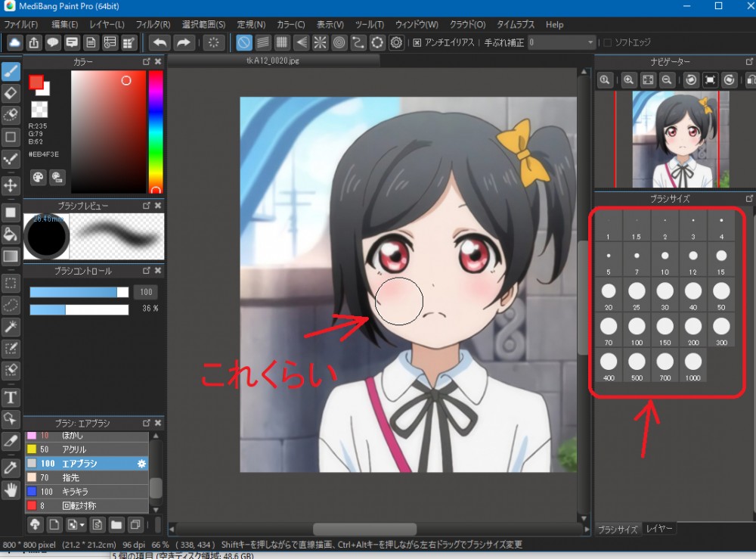Screen dimensions: 756x559
Task: Select the 回転対称 brush
Action: pos(87,505)
